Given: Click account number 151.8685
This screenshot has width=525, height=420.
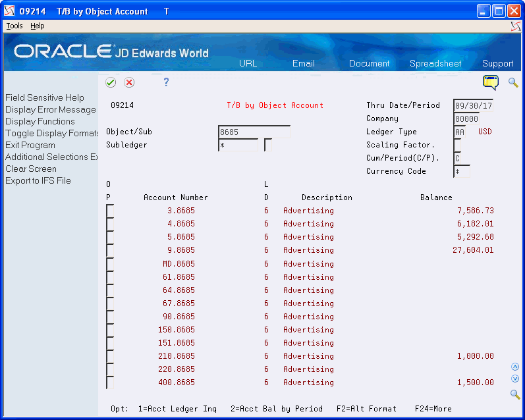Looking at the screenshot, I should pos(177,343).
